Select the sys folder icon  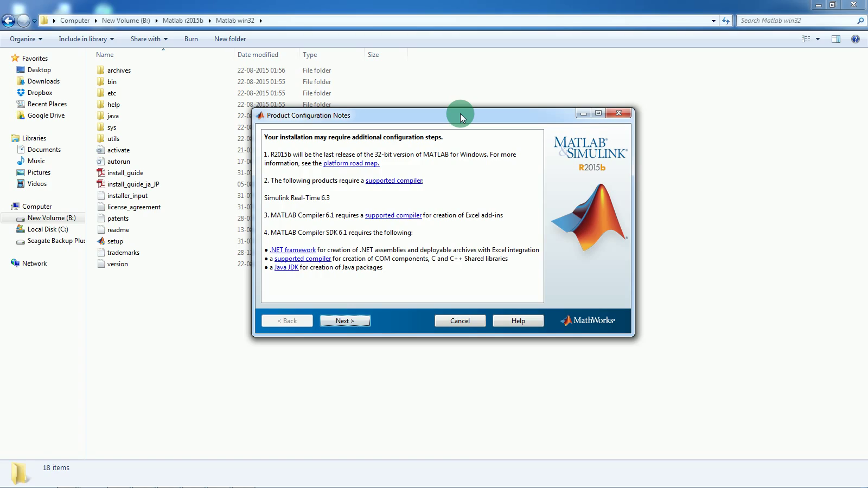click(100, 127)
